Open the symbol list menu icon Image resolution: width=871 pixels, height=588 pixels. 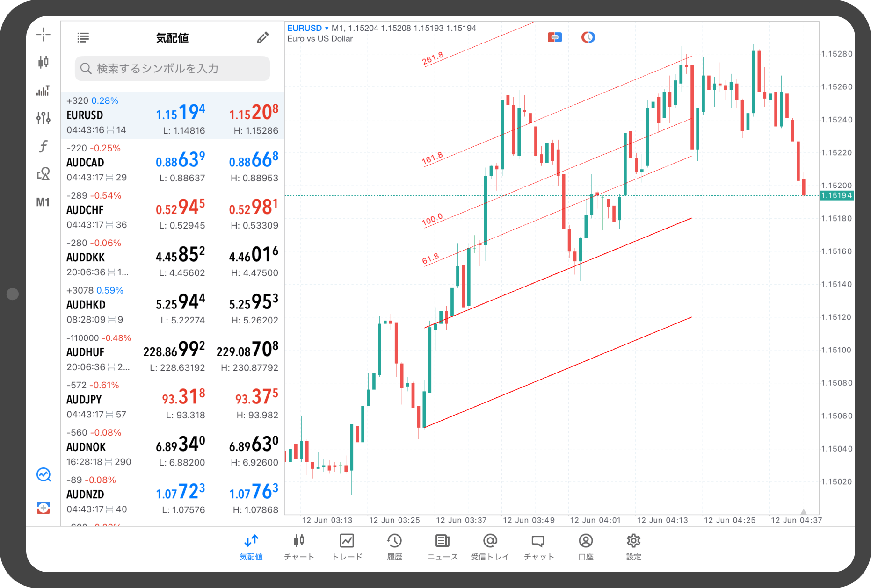(x=83, y=38)
